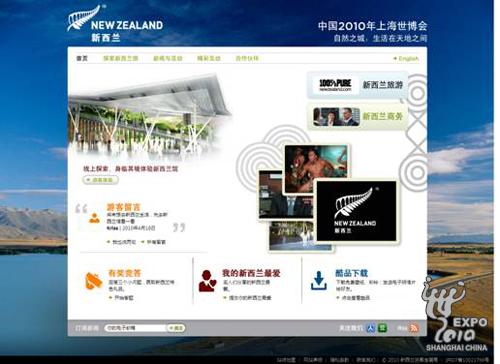Open the black New Zealand fern video thumbnail
Viewport: 500px width, 364px height.
click(x=356, y=211)
